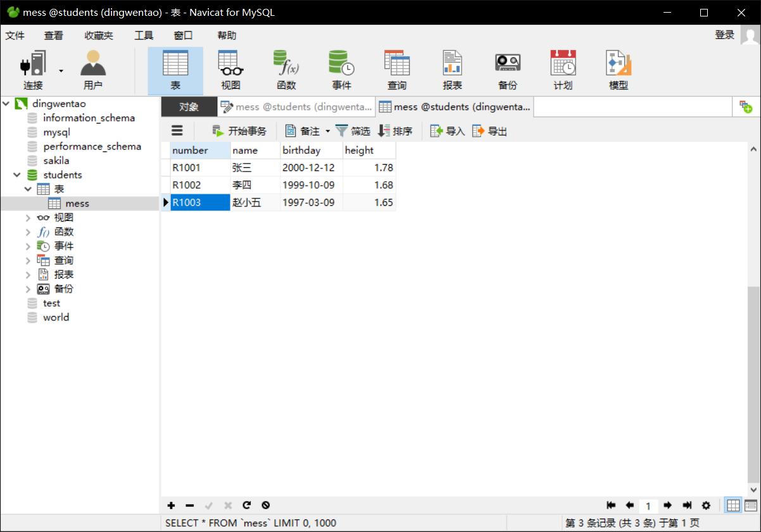Select the mysql database
The height and width of the screenshot is (532, 761).
point(56,132)
